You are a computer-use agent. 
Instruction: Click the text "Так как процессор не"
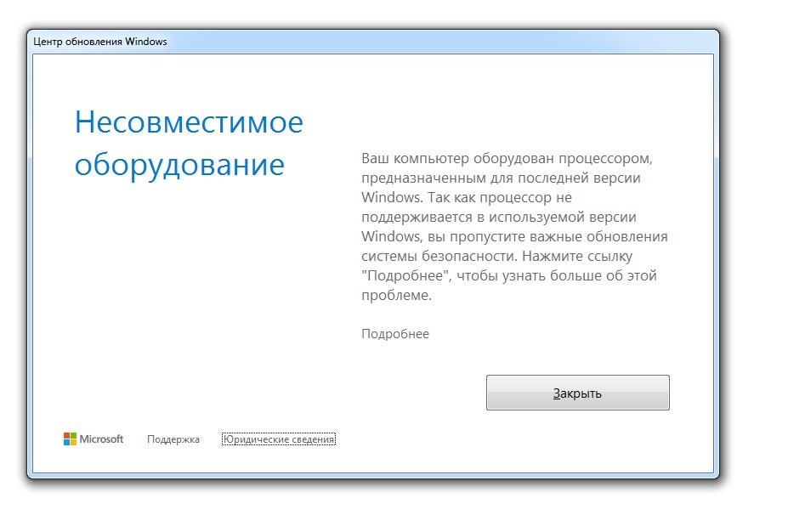tap(500, 198)
